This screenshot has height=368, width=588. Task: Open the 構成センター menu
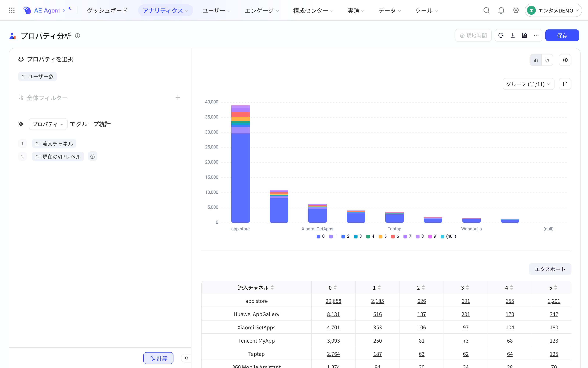313,10
